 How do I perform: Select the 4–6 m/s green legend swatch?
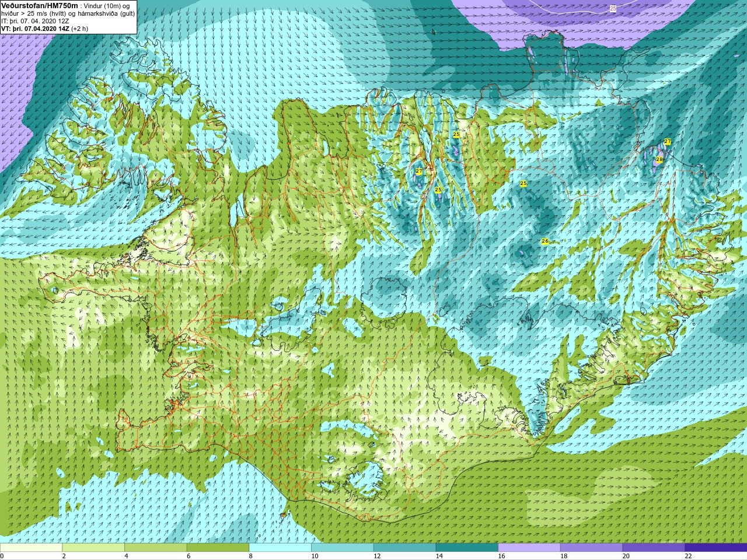155,548
